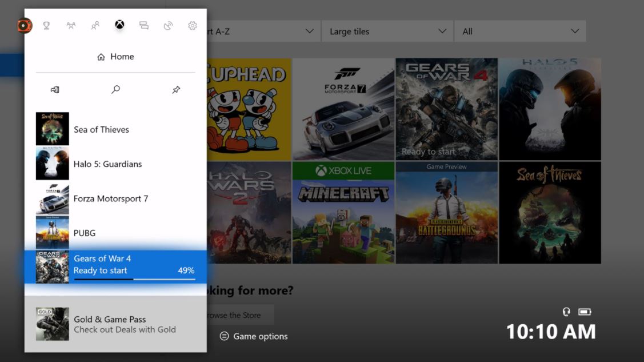Launch Halo 5: Guardians from recent list

(x=115, y=164)
